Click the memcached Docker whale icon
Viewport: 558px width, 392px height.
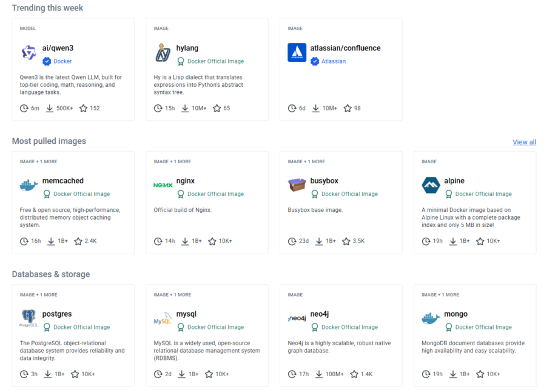click(29, 186)
